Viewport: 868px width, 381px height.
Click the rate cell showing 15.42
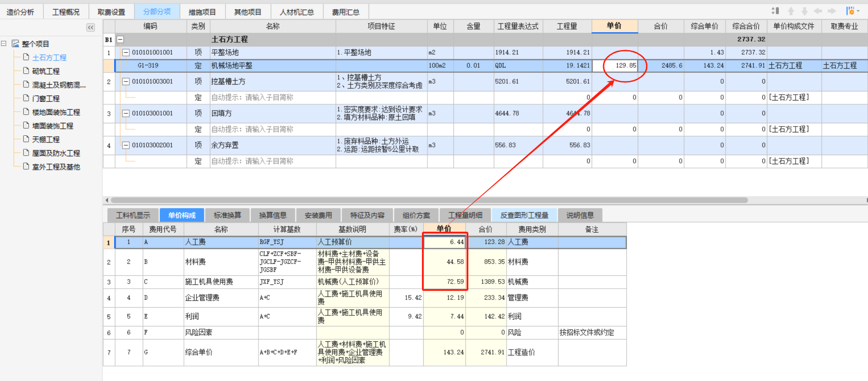pyautogui.click(x=406, y=298)
